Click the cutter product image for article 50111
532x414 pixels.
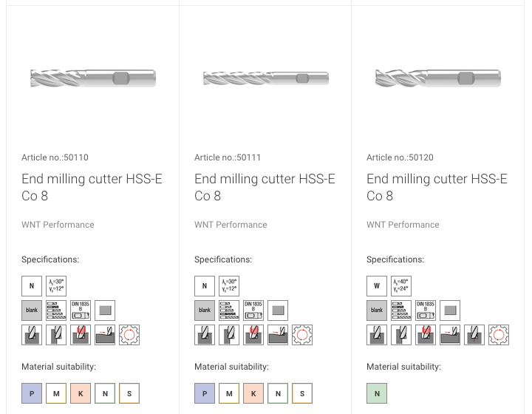pyautogui.click(x=266, y=78)
